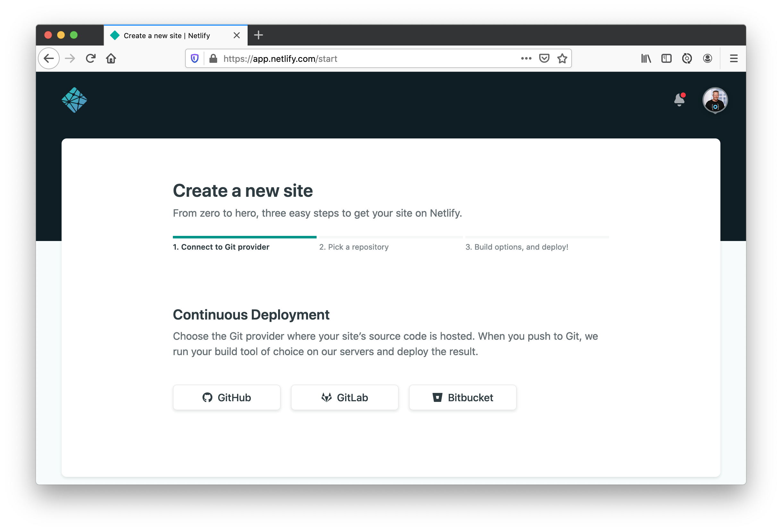Open the notifications bell

point(679,100)
